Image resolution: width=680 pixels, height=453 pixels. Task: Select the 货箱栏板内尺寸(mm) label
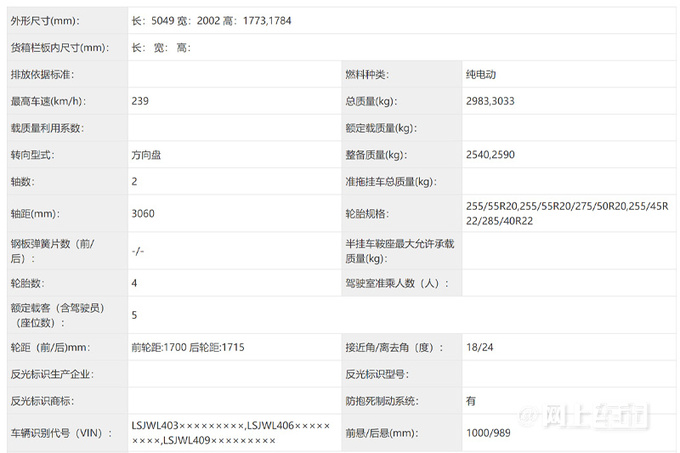pyautogui.click(x=60, y=48)
